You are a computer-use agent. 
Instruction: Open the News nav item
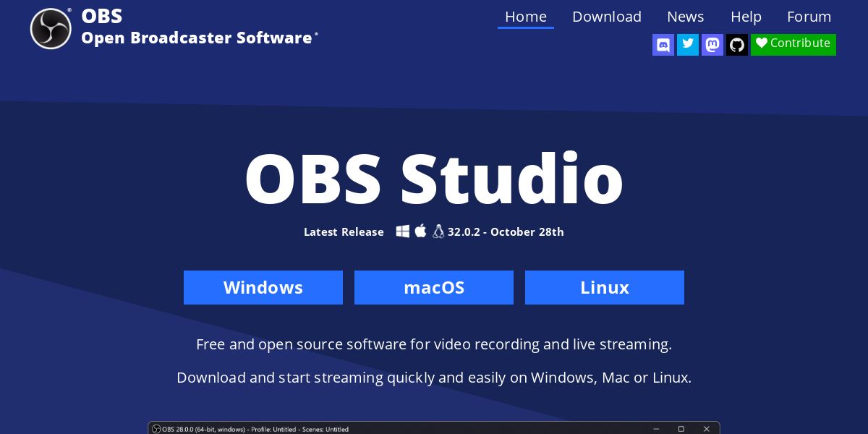[686, 17]
